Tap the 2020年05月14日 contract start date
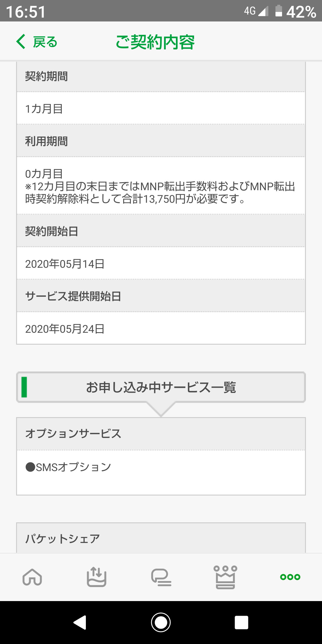This screenshot has width=322, height=644. pos(65,264)
